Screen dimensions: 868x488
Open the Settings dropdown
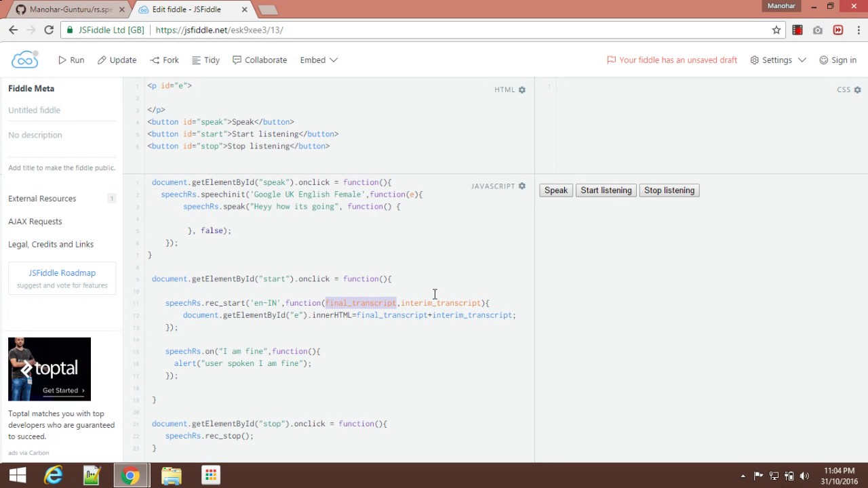coord(778,60)
